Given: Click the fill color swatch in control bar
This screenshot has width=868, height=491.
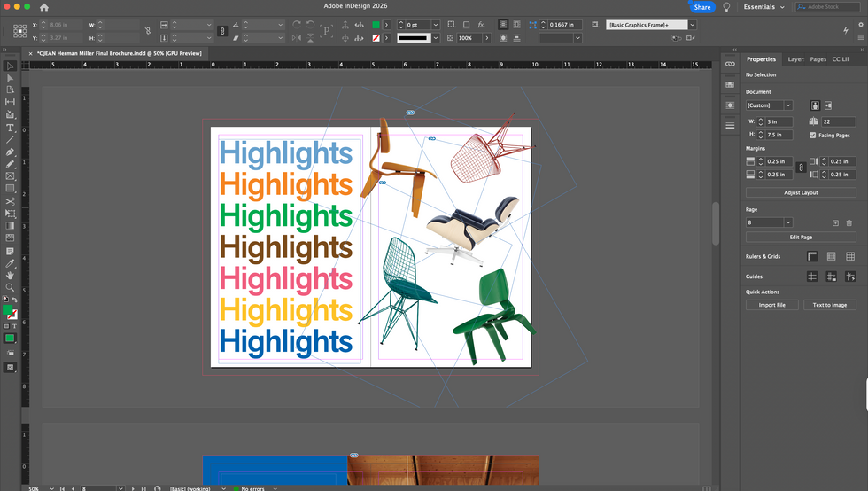Looking at the screenshot, I should click(x=376, y=25).
